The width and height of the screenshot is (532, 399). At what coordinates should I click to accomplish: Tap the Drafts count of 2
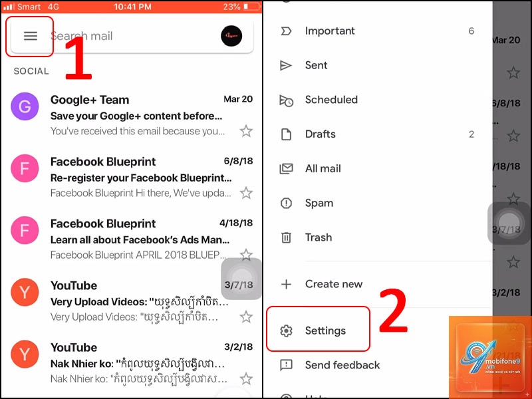(471, 134)
